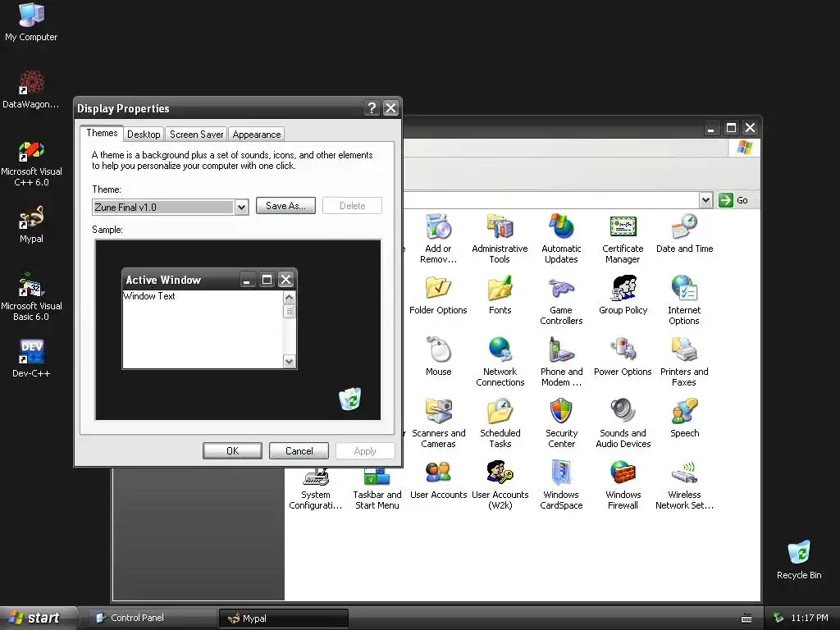Click system tray notification icon near clock
The height and width of the screenshot is (630, 840).
779,619
